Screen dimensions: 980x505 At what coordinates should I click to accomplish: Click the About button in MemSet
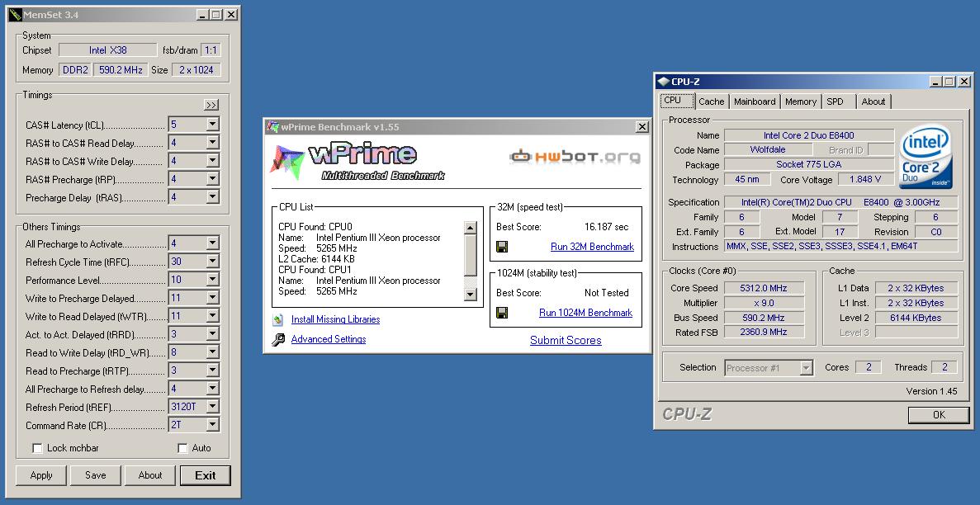150,475
